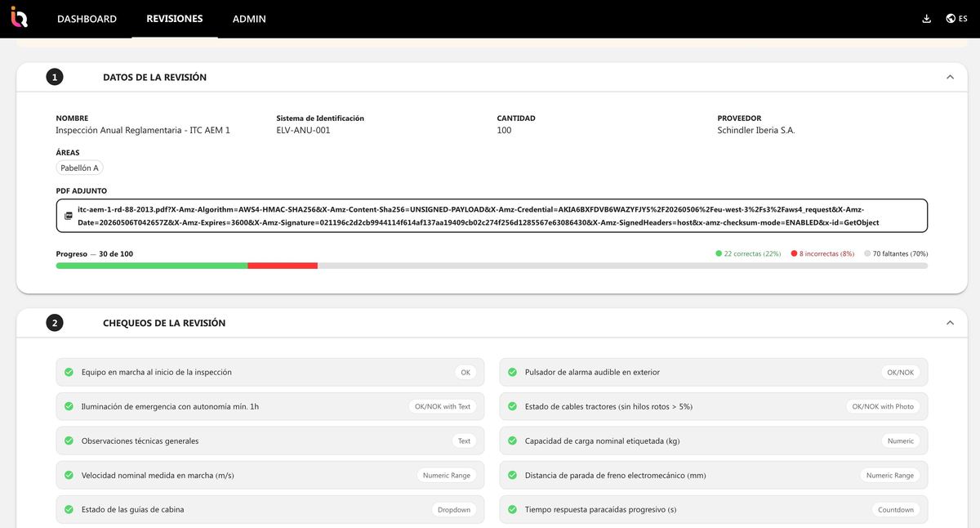The width and height of the screenshot is (980, 528).
Task: Click Numeric Range badge for Distancia de parada
Action: (890, 476)
